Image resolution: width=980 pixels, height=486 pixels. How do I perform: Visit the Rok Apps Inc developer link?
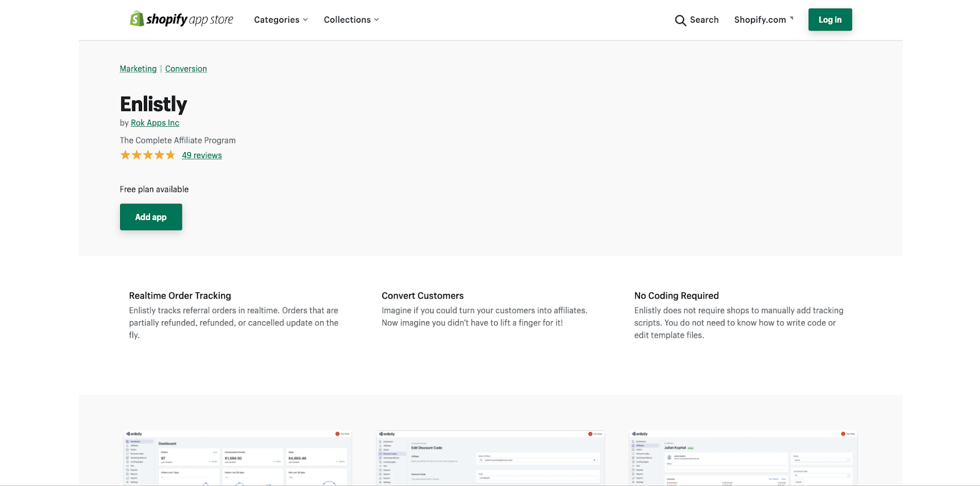tap(155, 123)
